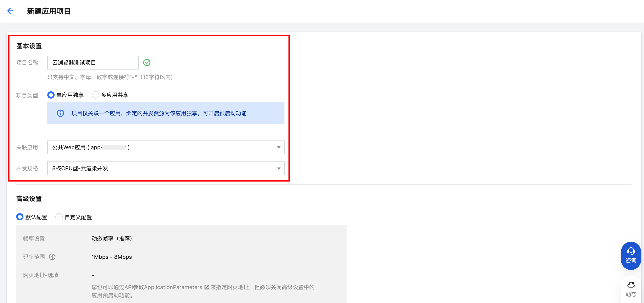Expand 并发规格 dropdown arrow
The width and height of the screenshot is (644, 303).
click(278, 169)
